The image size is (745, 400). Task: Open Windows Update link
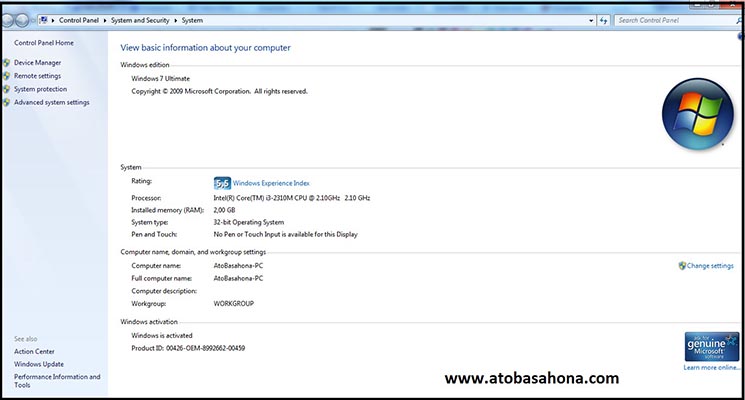39,364
